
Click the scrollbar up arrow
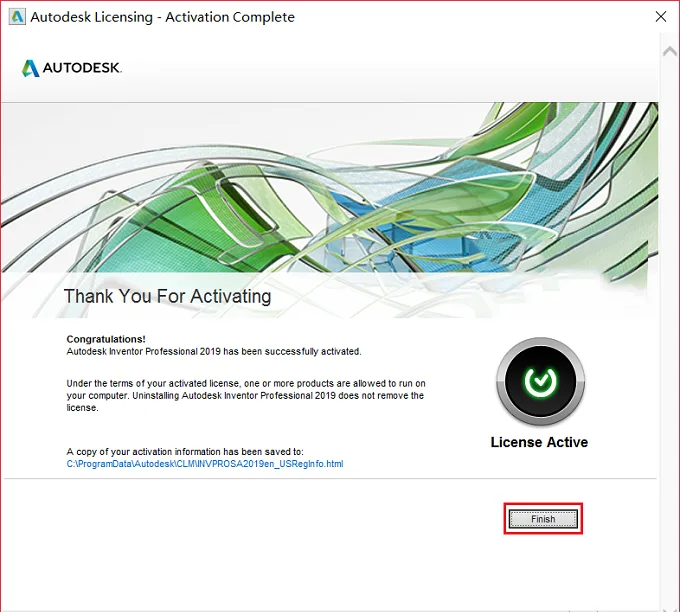670,52
